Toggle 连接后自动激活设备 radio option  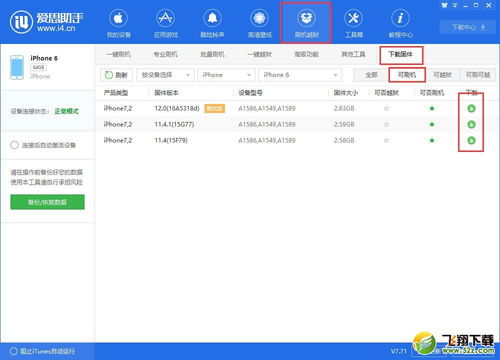[x=14, y=145]
